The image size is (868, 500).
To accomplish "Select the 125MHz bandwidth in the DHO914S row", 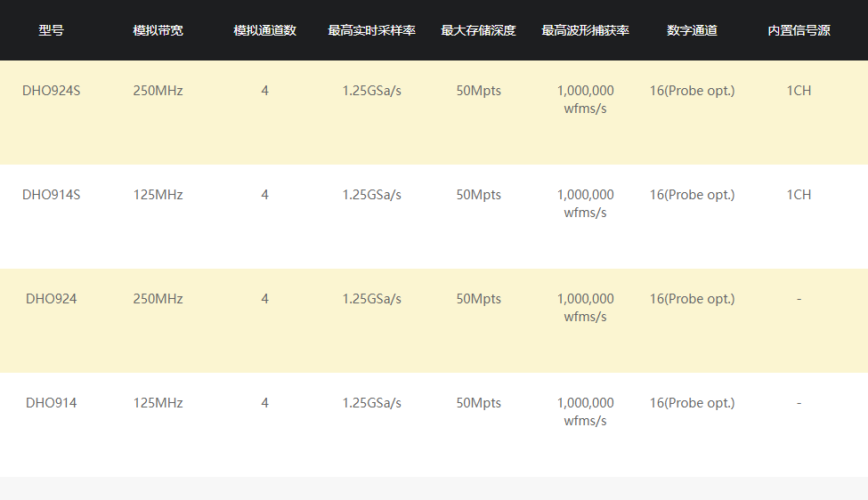I will (x=158, y=195).
